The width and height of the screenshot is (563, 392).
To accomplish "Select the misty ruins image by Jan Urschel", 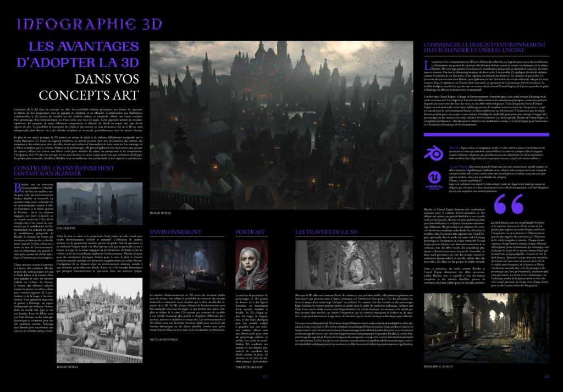I will pos(100,203).
